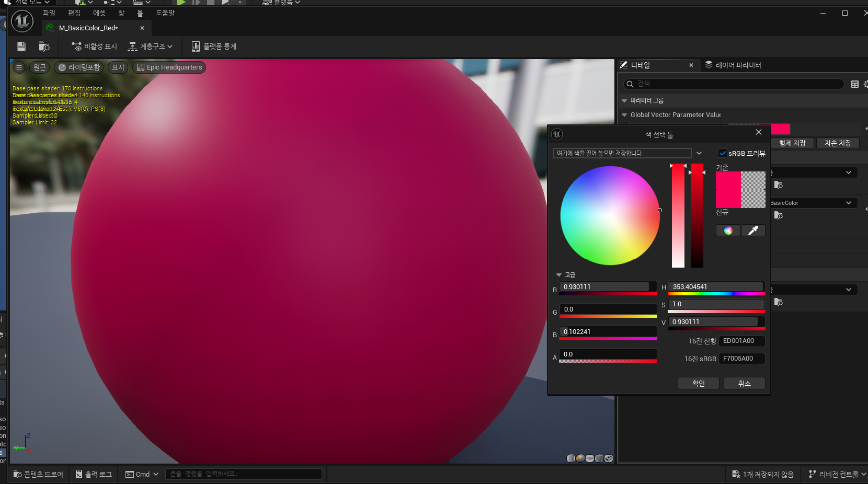This screenshot has height=484, width=868.
Task: Collapse the 고급 advanced section
Action: coord(559,275)
